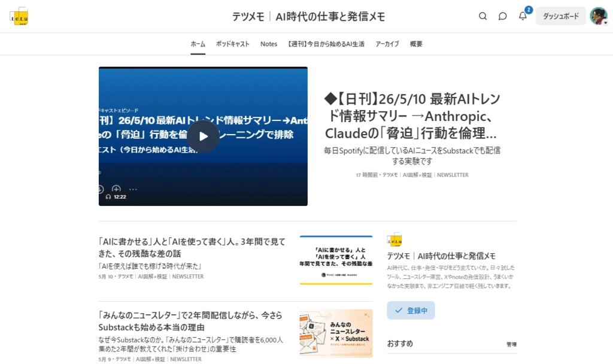Open the three-dots menu on podcast thumbnail
The image size is (613, 364).
click(133, 189)
